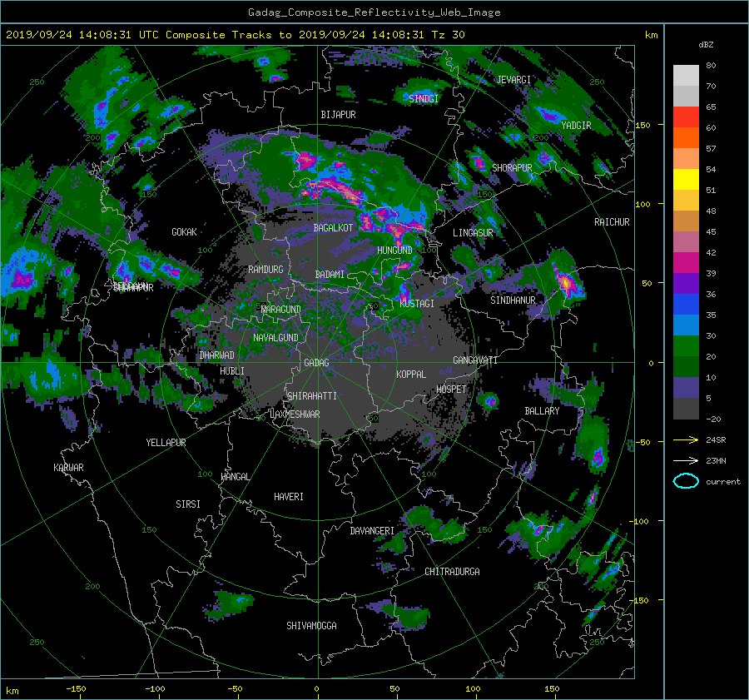Select the RAICHUR label

(612, 222)
